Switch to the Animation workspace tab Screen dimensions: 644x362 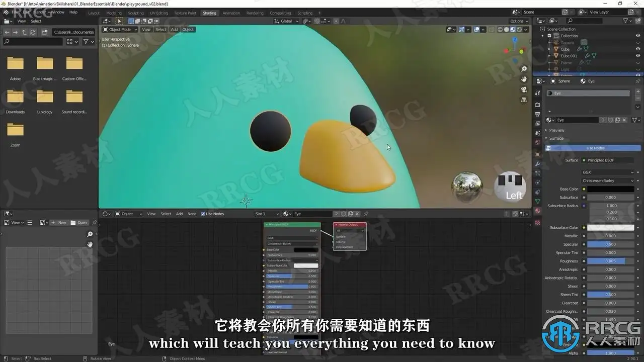[231, 13]
